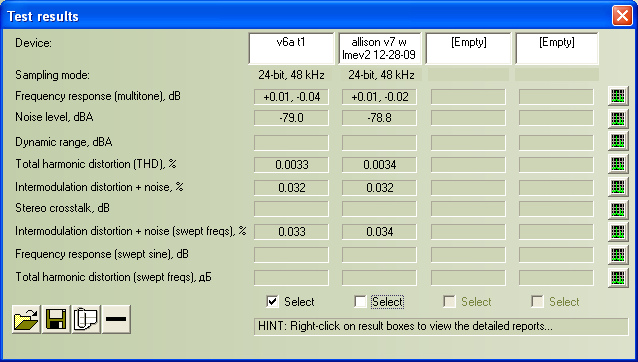
Task: Click the floppy disk save results icon
Action: click(x=56, y=319)
